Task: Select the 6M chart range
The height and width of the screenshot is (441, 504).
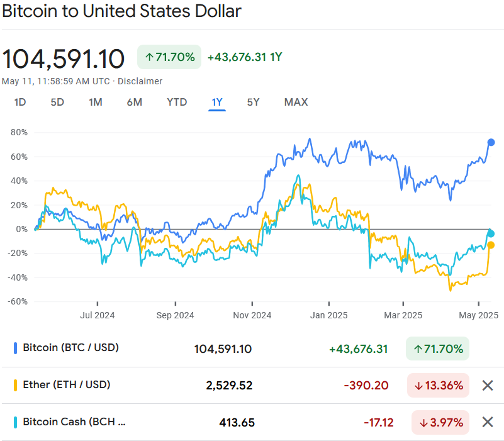Action: (135, 102)
